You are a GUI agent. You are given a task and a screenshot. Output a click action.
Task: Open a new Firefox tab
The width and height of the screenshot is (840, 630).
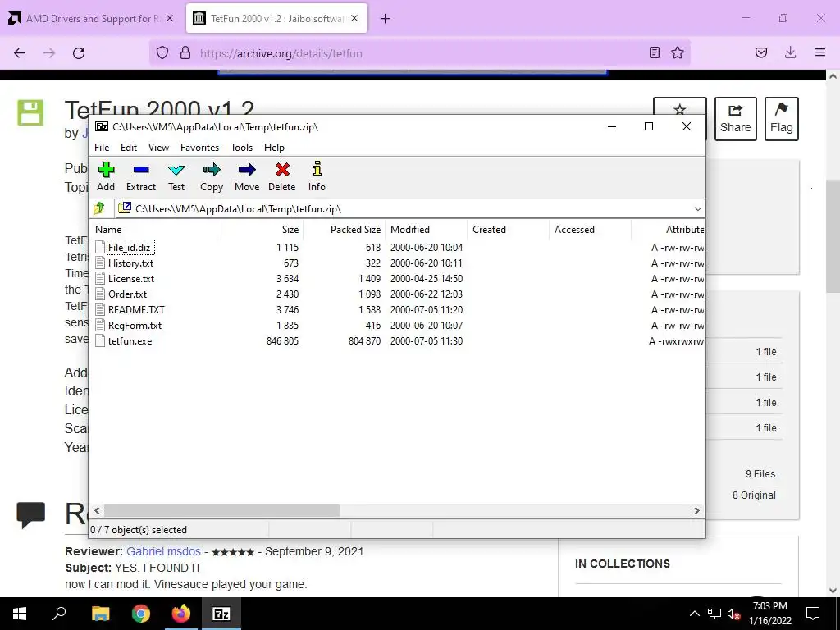(x=386, y=19)
